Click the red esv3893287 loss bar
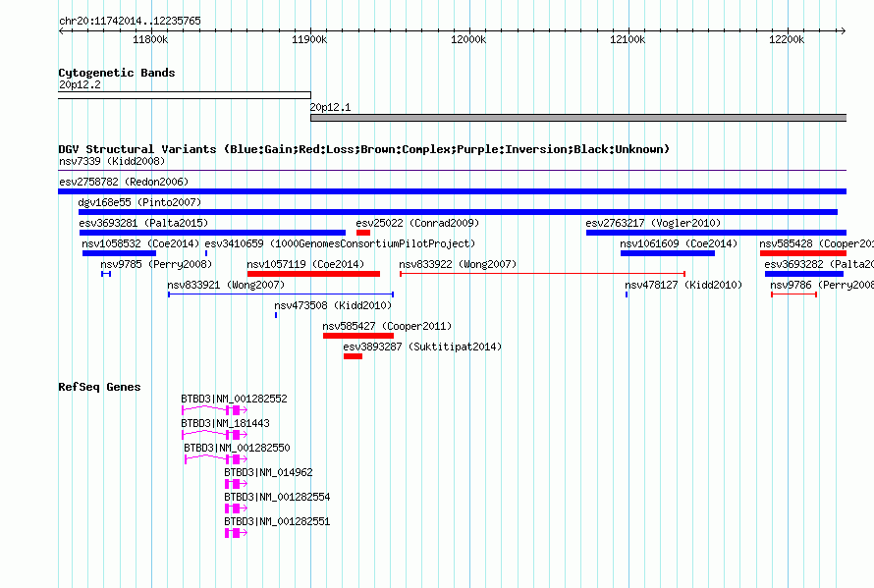 [353, 356]
